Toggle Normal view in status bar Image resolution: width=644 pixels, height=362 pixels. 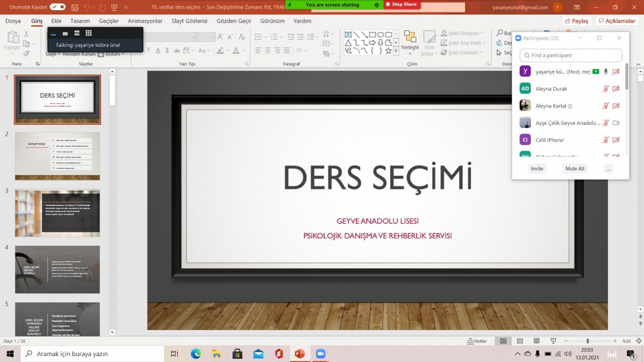(x=503, y=341)
